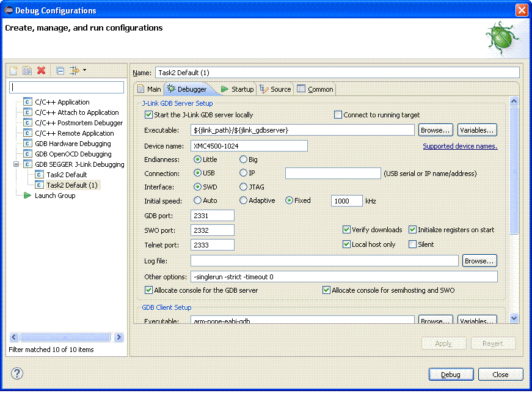532x396 pixels.
Task: Click the icon beside Task2 Default (1)
Action: click(x=39, y=185)
